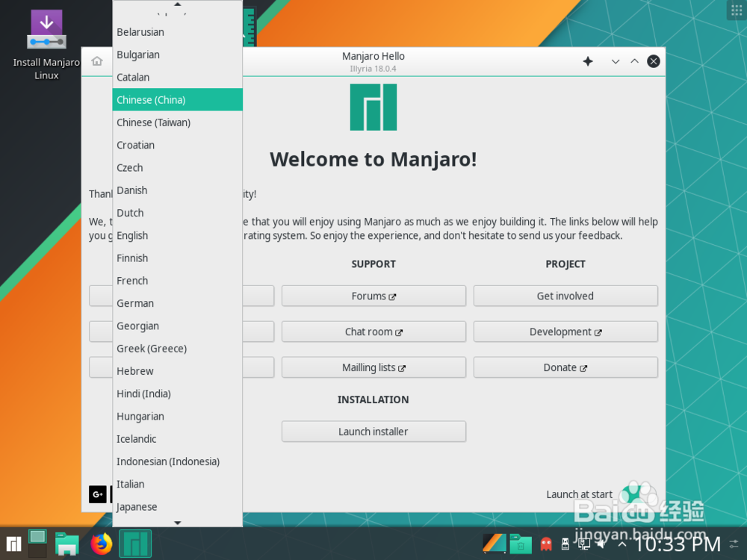Click the Google Plus social icon
Screen dimensions: 747x560
pos(98,494)
